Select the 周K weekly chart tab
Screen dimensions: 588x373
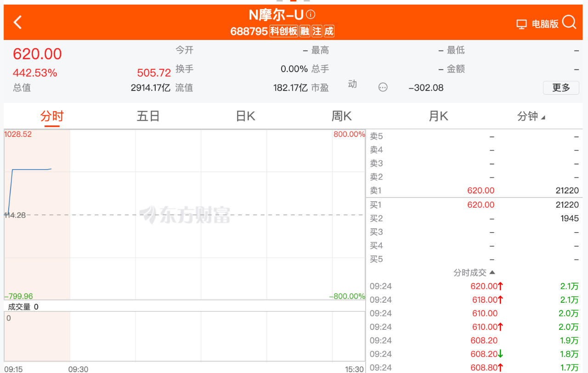click(341, 117)
